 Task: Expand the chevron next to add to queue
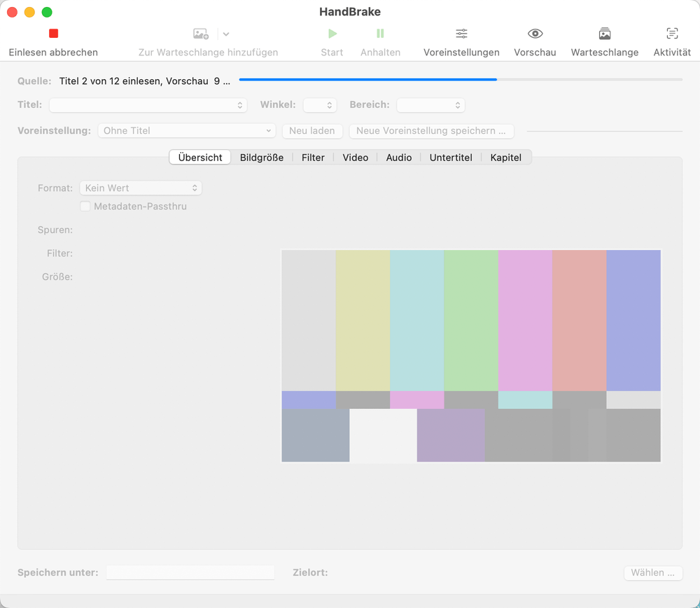(x=226, y=34)
